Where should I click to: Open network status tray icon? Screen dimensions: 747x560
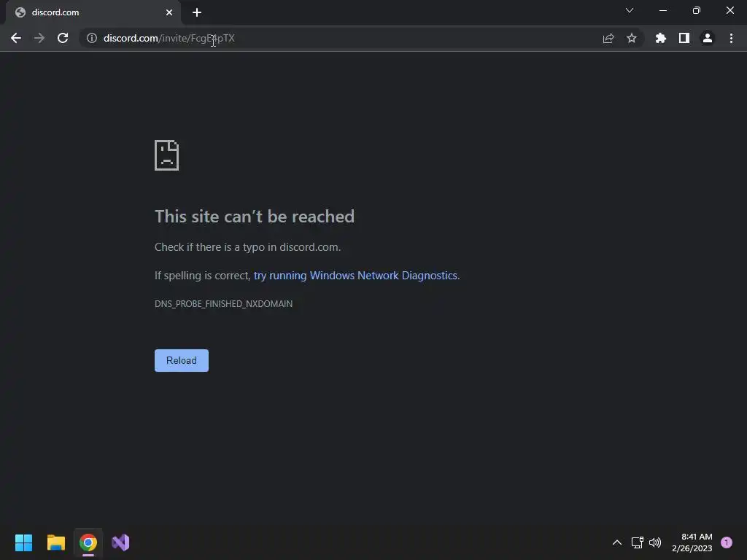point(637,542)
